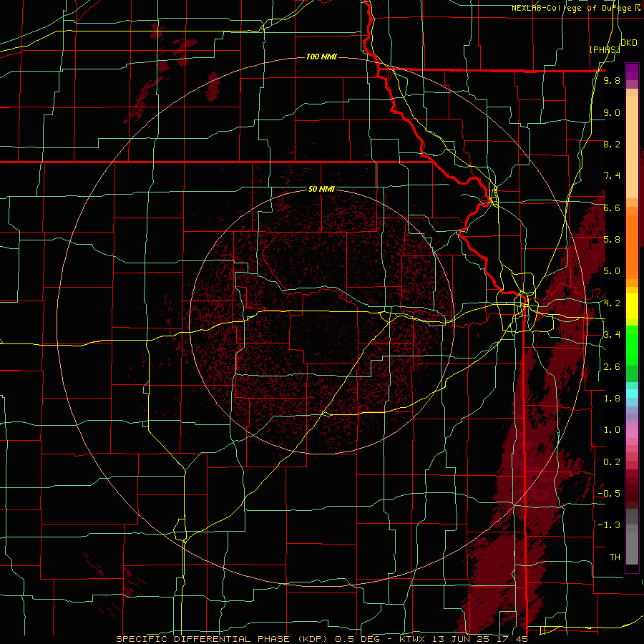Click the 50 NMI range ring label
Image resolution: width=644 pixels, height=644 pixels.
click(321, 189)
